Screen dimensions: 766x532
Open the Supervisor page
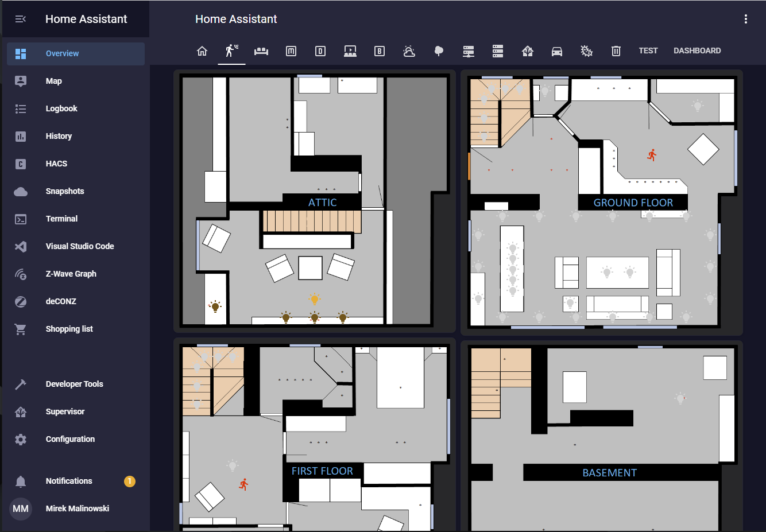click(76, 411)
